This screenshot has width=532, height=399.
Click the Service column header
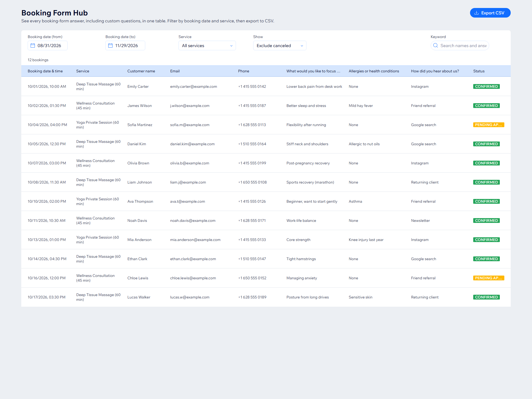(x=83, y=71)
